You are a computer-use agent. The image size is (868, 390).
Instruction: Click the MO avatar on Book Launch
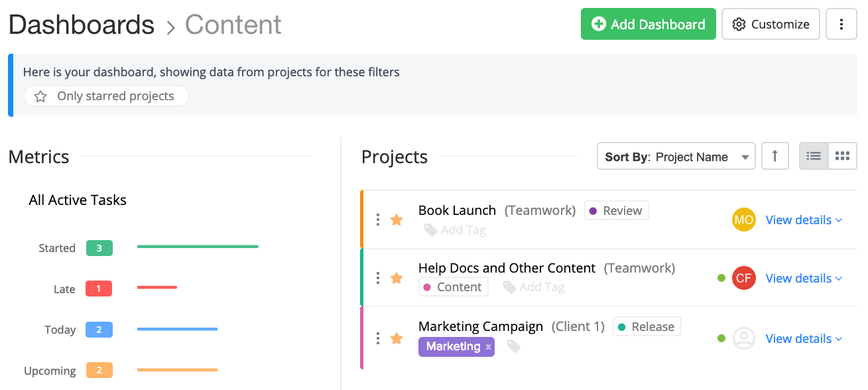pyautogui.click(x=743, y=220)
